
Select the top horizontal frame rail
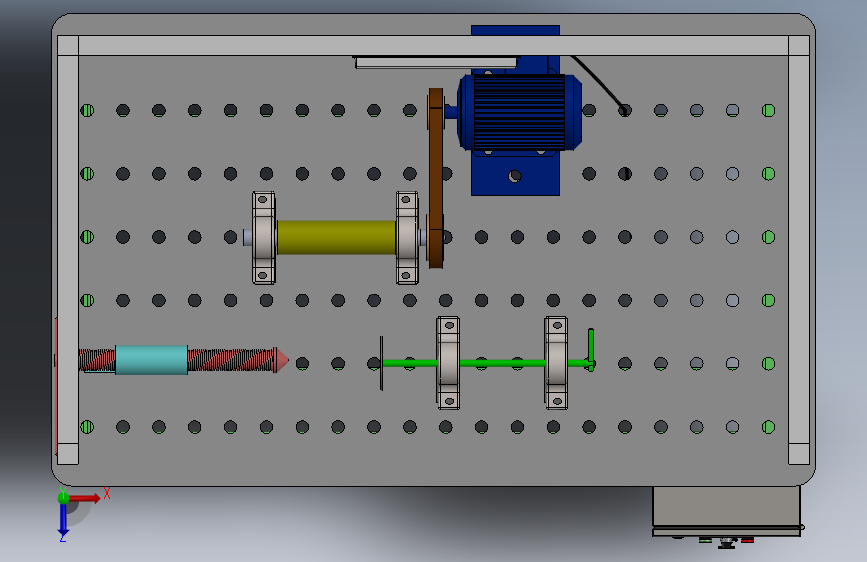[433, 45]
